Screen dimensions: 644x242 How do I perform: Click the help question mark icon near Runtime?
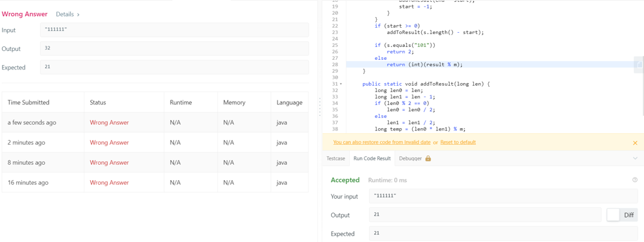(635, 180)
